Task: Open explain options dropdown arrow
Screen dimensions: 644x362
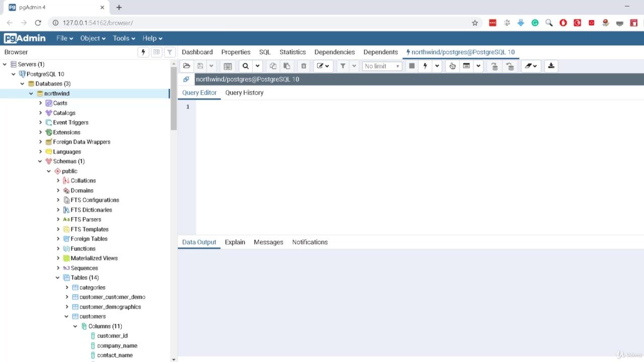Action: point(478,66)
